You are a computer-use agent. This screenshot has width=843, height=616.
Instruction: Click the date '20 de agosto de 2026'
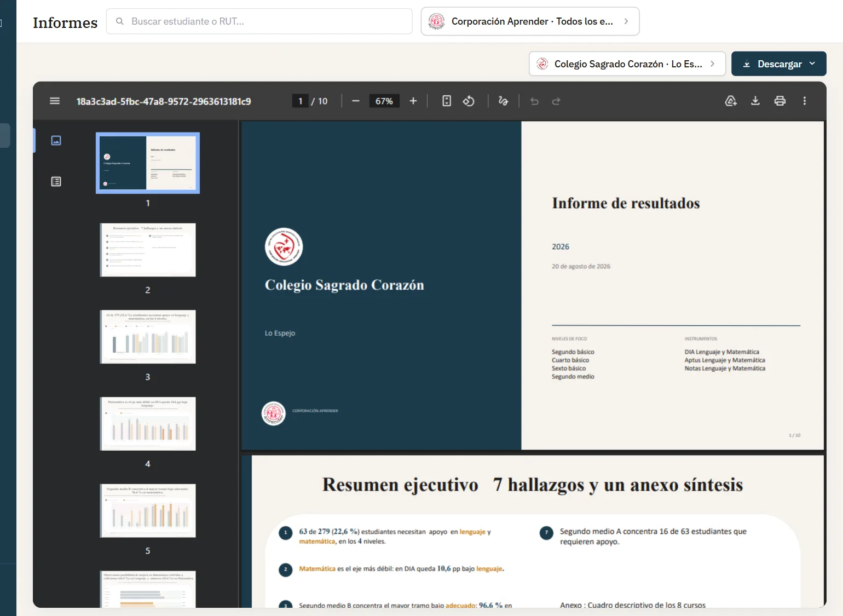coord(581,267)
